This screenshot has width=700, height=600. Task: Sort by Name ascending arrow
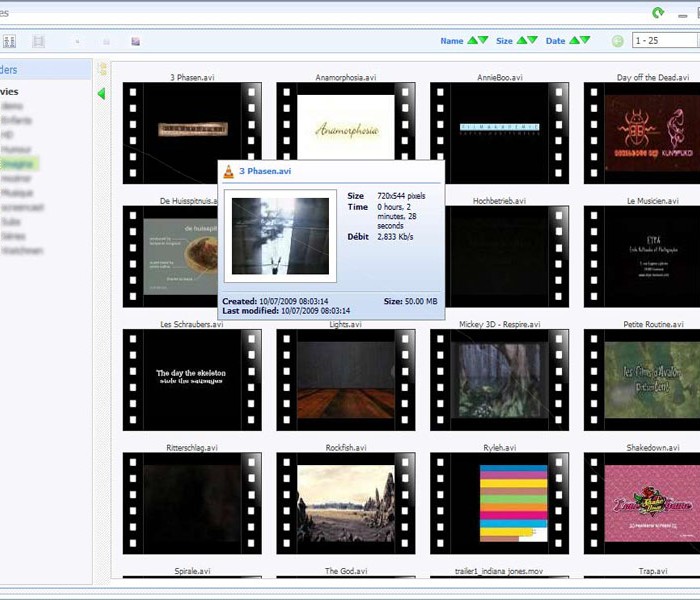coord(472,40)
